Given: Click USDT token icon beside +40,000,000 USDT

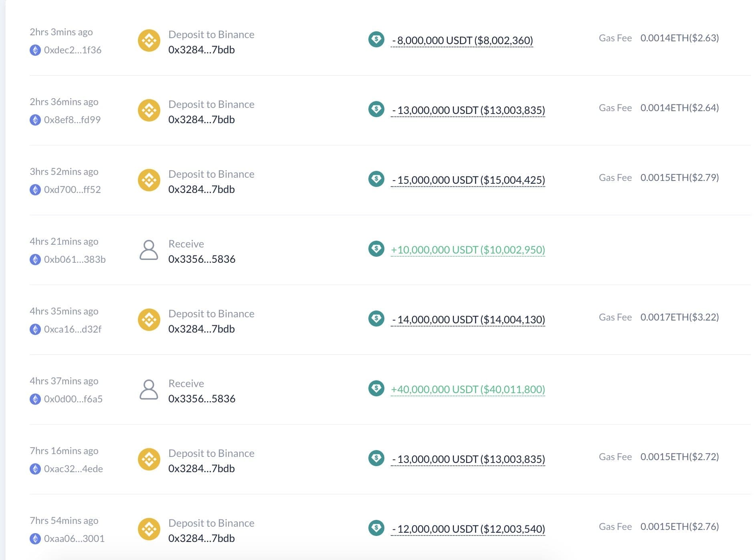Looking at the screenshot, I should pos(376,388).
